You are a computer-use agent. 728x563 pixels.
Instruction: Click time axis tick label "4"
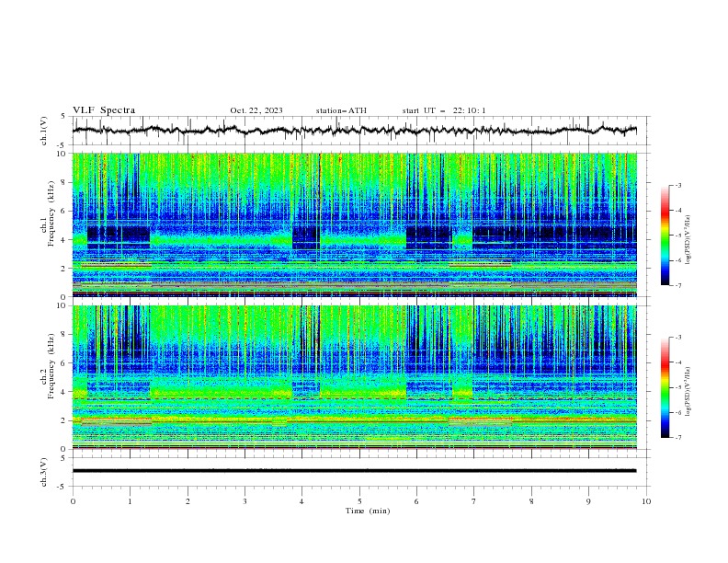pos(301,501)
